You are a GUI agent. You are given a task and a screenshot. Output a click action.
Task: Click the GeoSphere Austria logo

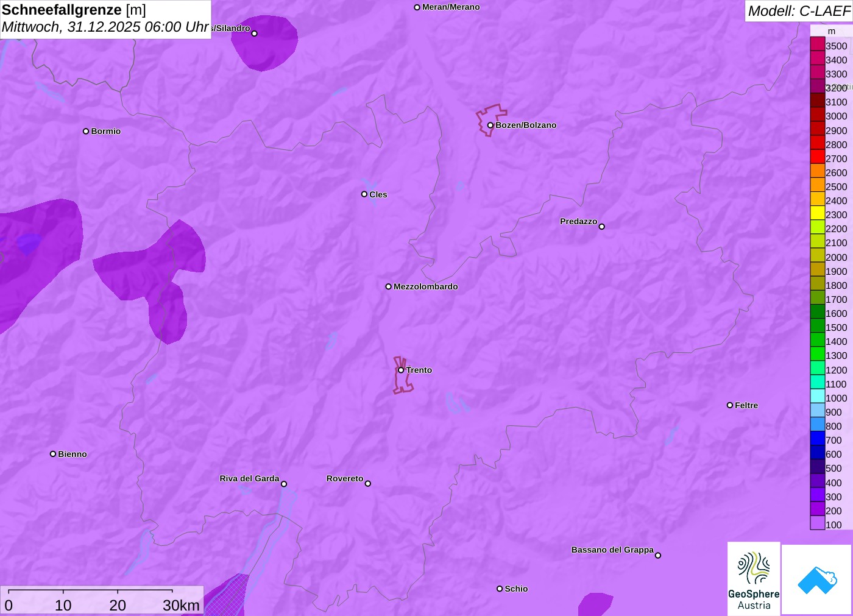pos(754,579)
